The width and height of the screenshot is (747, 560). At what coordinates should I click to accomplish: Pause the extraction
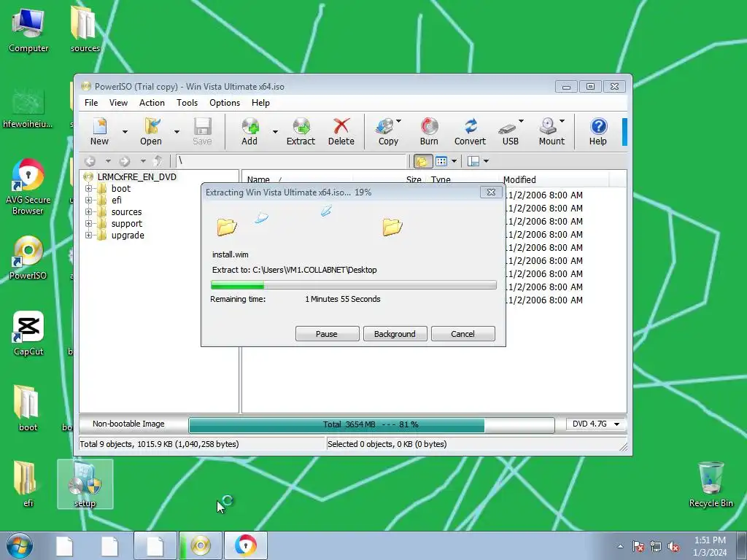coord(327,334)
